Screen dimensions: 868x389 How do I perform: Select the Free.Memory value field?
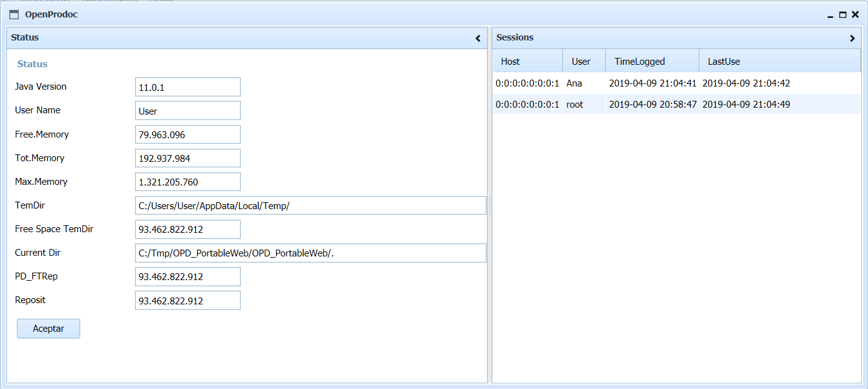(188, 134)
